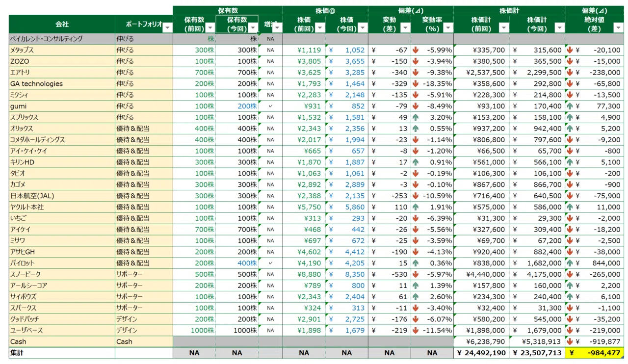Click the red down arrow beside -238,000
The width and height of the screenshot is (628, 364).
[570, 72]
